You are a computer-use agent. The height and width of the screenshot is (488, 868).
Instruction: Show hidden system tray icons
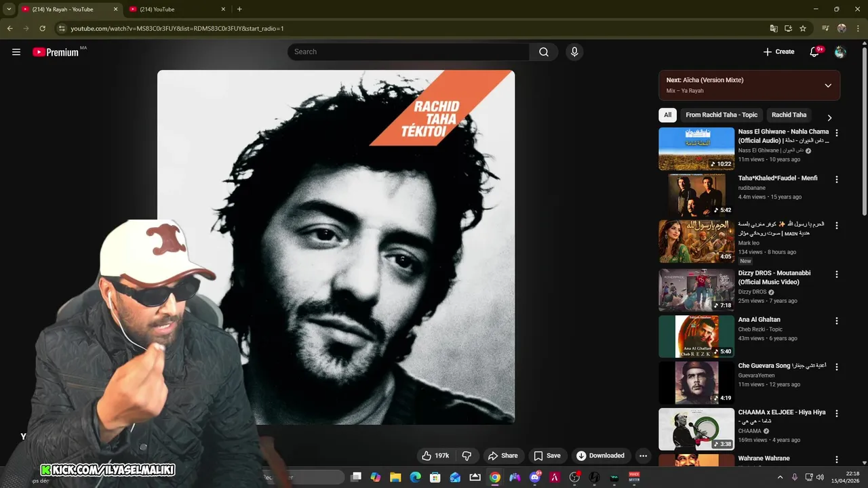780,477
